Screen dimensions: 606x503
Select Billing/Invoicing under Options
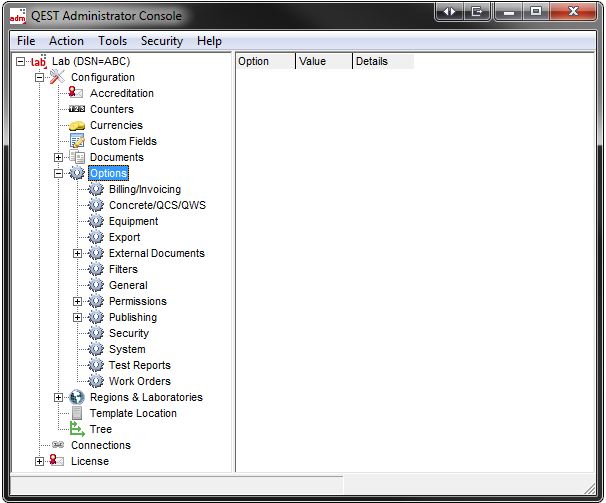pos(145,189)
